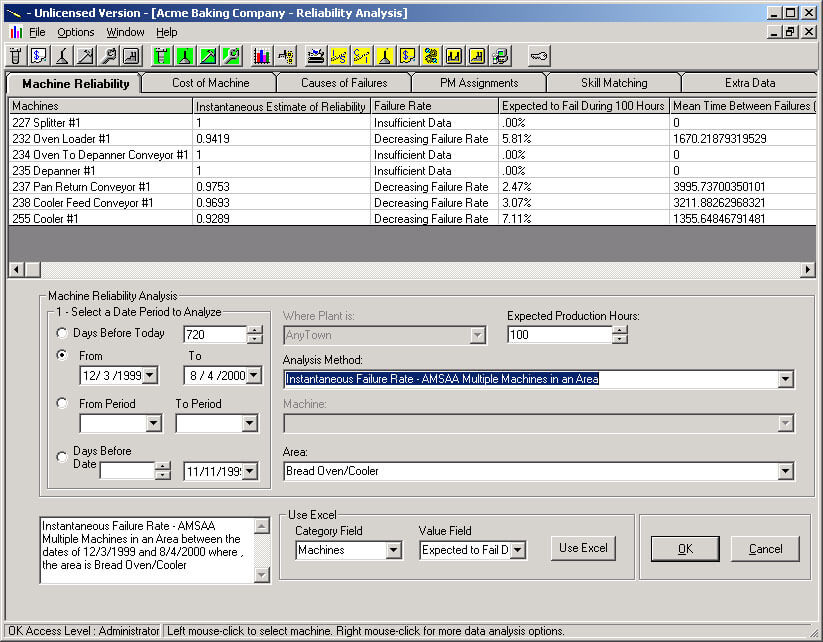Expand the From Period dropdown

point(153,423)
